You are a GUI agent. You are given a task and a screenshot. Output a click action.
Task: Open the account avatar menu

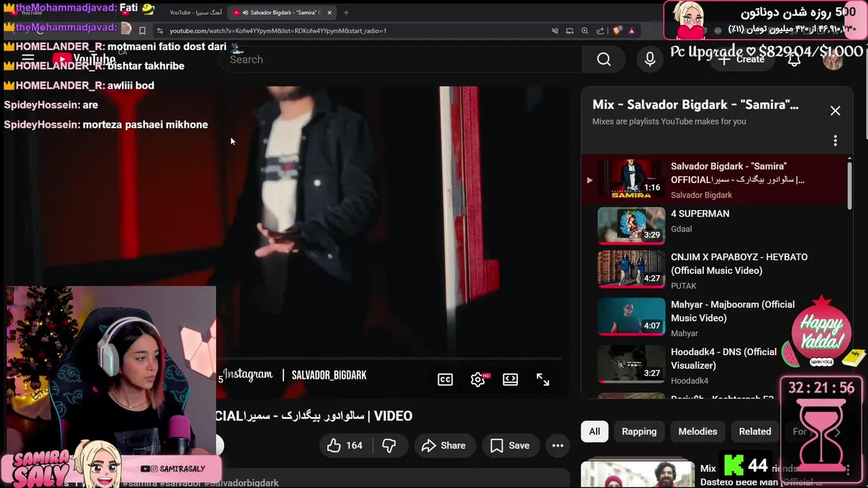coord(833,60)
